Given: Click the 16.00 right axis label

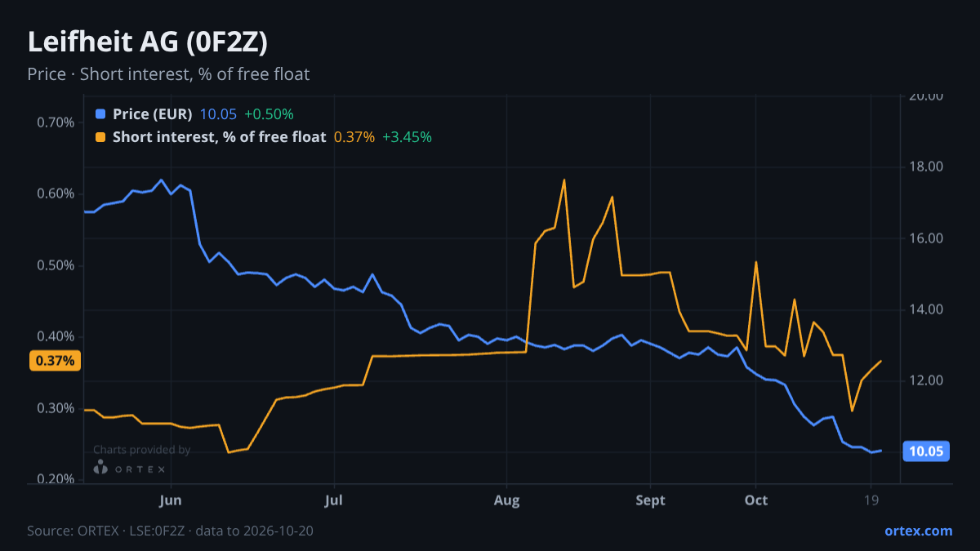Looking at the screenshot, I should 926,238.
